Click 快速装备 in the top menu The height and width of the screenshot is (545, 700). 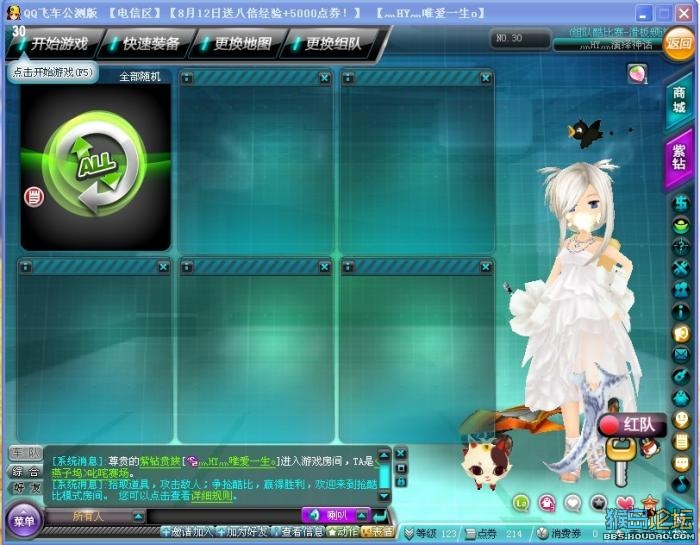coord(151,44)
